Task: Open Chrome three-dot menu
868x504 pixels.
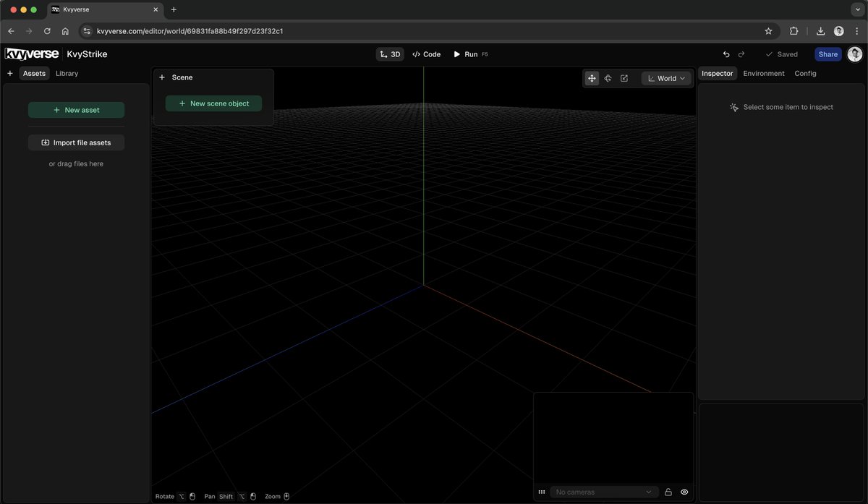Action: (856, 31)
